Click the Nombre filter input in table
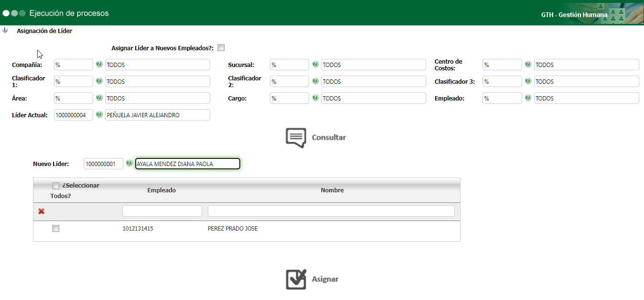644x300 pixels. click(x=331, y=211)
